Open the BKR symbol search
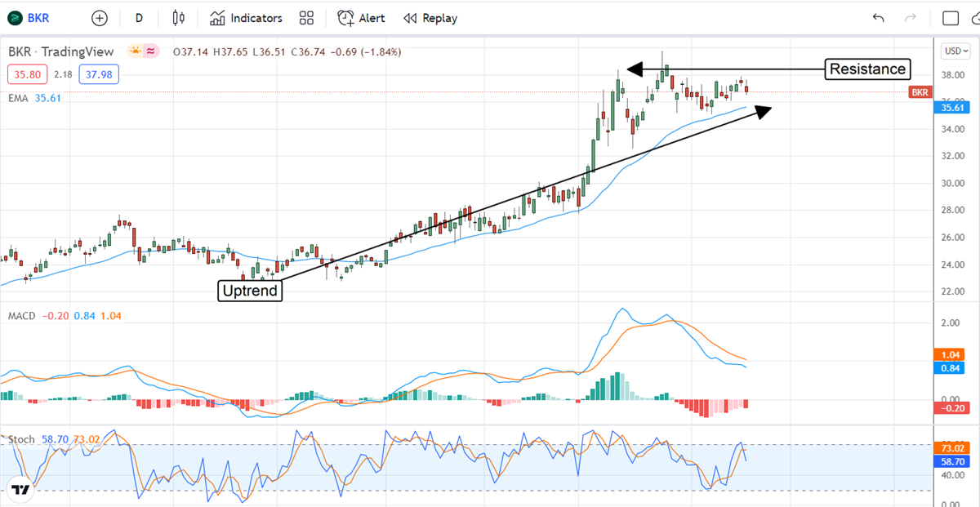Screen dimensions: 980x507 (x=38, y=18)
